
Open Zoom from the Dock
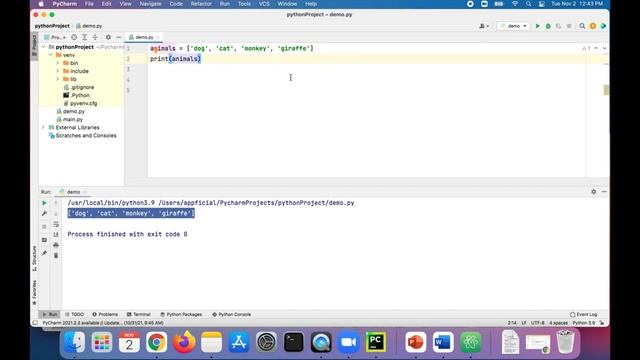pos(348,342)
